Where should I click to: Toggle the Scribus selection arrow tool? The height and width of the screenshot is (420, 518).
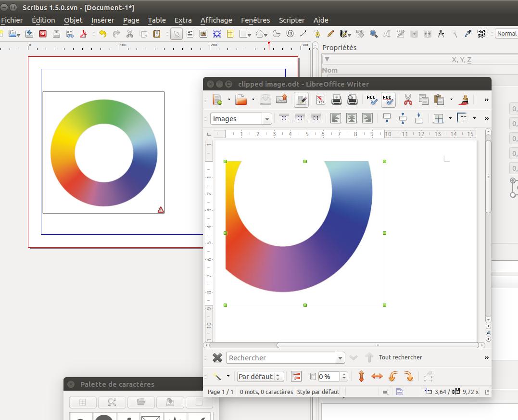[x=177, y=34]
